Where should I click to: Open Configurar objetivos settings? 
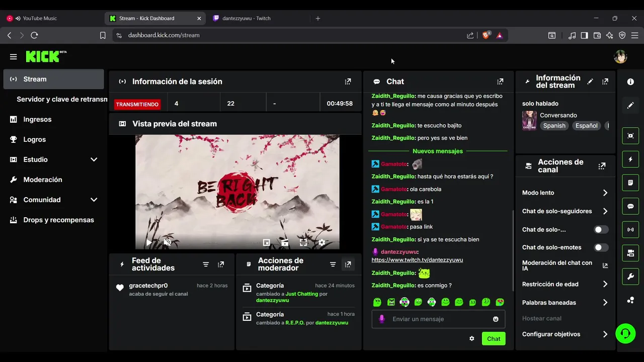pos(566,334)
